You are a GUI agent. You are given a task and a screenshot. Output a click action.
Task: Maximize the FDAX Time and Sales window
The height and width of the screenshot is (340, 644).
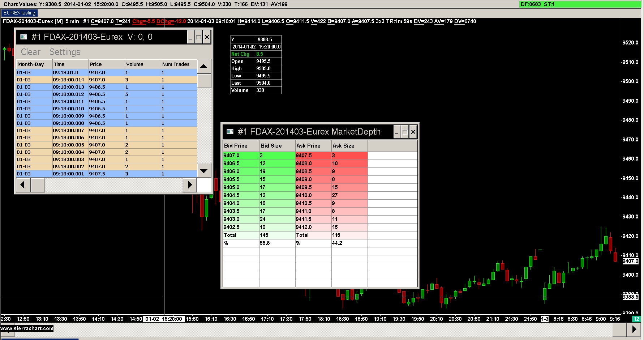pos(198,37)
